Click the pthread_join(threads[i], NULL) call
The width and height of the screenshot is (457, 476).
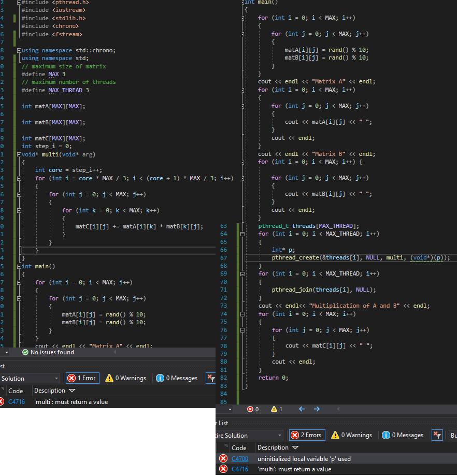(x=324, y=290)
